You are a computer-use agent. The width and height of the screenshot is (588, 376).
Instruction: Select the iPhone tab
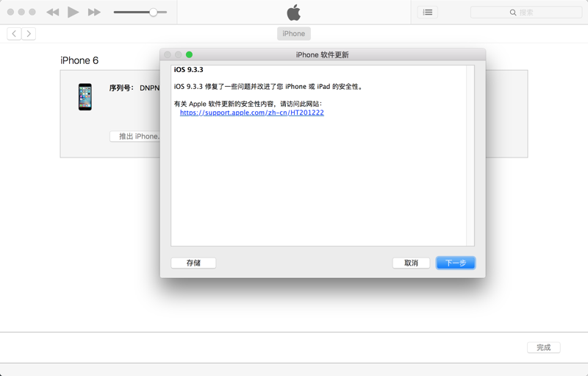coord(293,34)
